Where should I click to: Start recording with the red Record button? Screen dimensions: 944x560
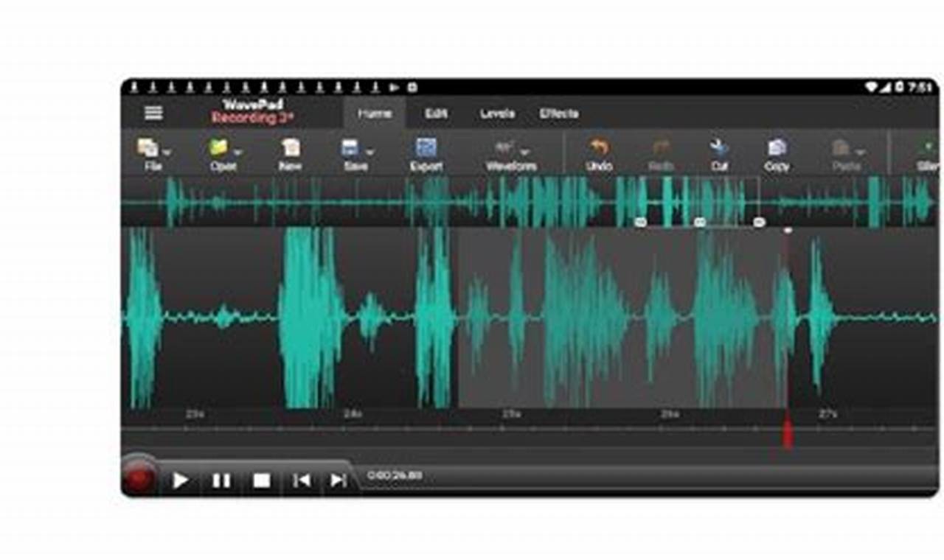[x=138, y=479]
